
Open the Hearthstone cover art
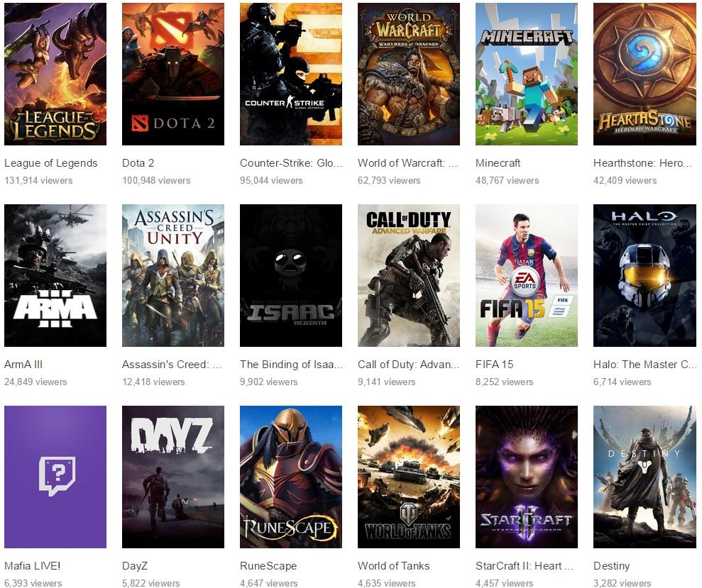pyautogui.click(x=645, y=74)
